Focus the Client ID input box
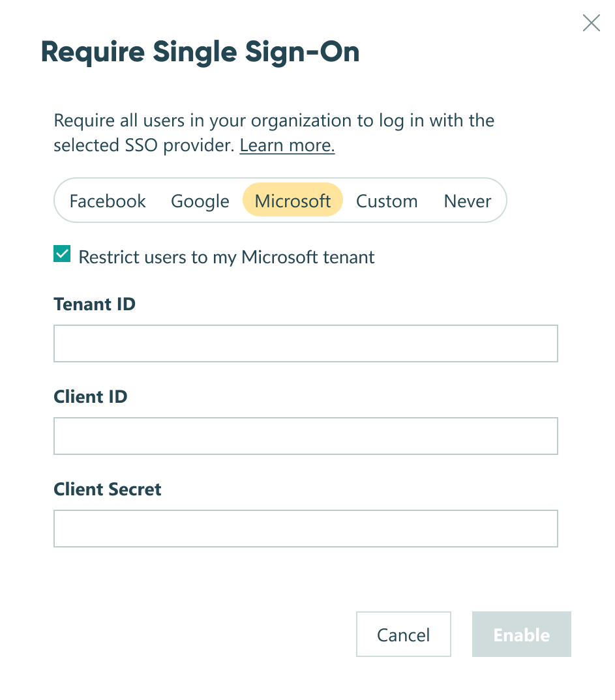The height and width of the screenshot is (700, 615). click(x=305, y=435)
